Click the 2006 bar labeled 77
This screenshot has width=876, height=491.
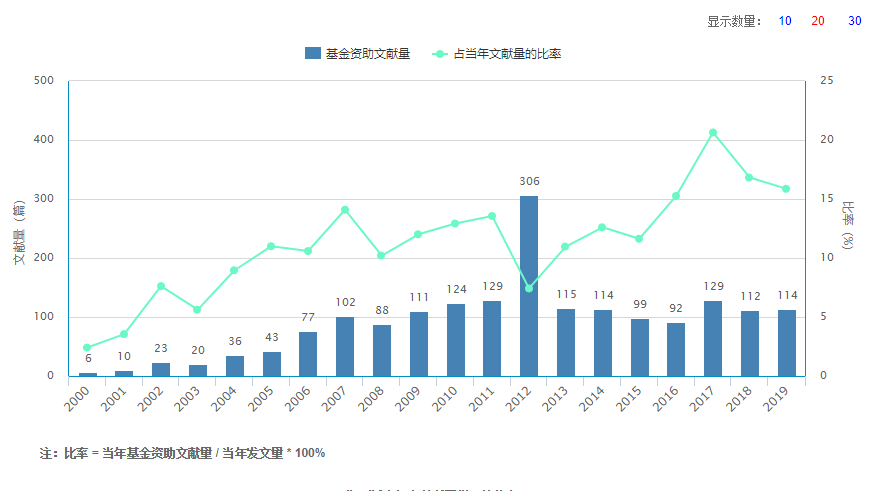tap(308, 354)
